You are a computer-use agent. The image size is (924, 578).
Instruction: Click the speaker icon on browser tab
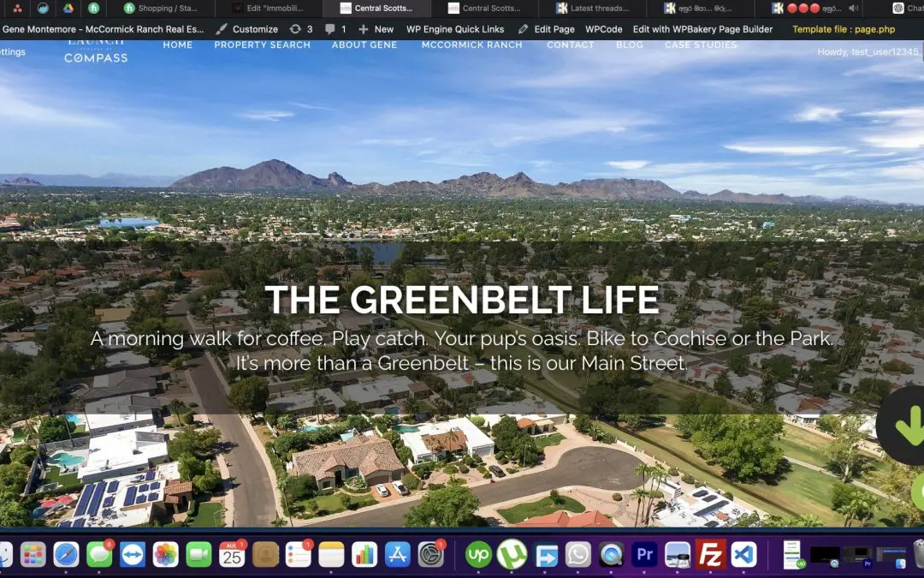click(x=852, y=9)
